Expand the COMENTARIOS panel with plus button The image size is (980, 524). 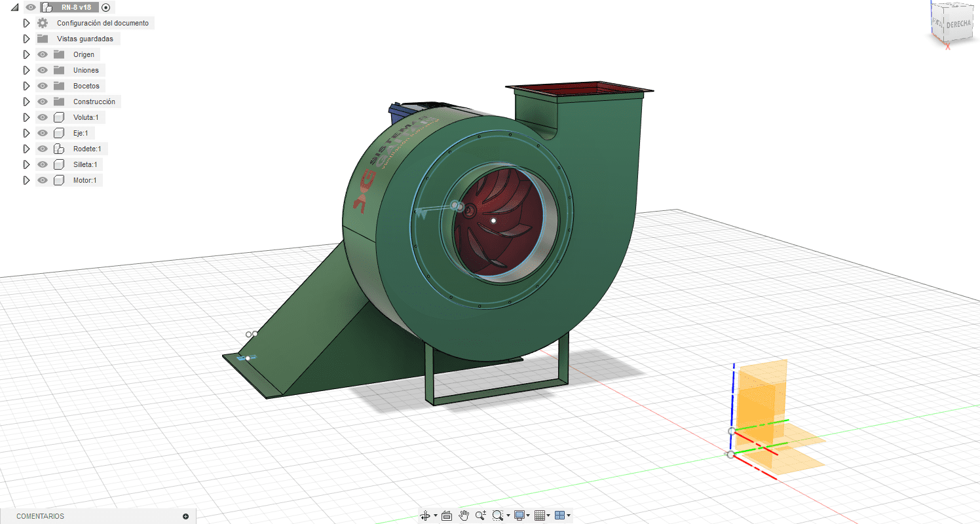pos(185,516)
